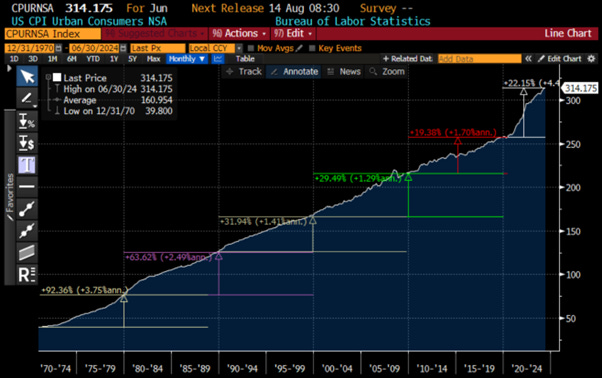Image resolution: width=602 pixels, height=378 pixels.
Task: Open the Actions dropdown menu
Action: [239, 34]
